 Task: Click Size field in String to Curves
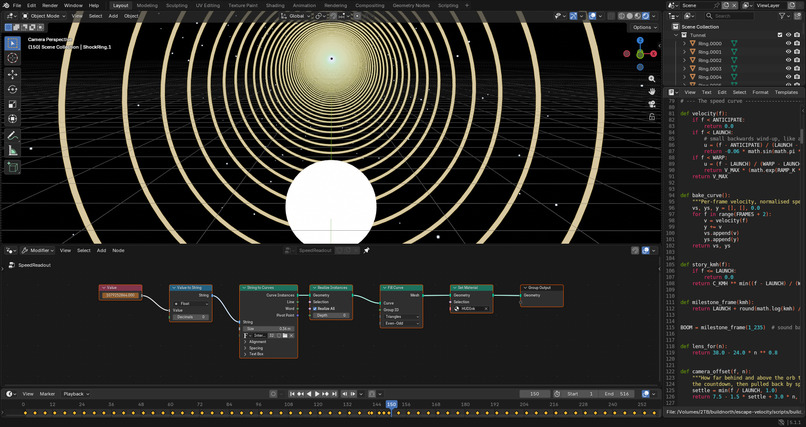click(x=268, y=328)
